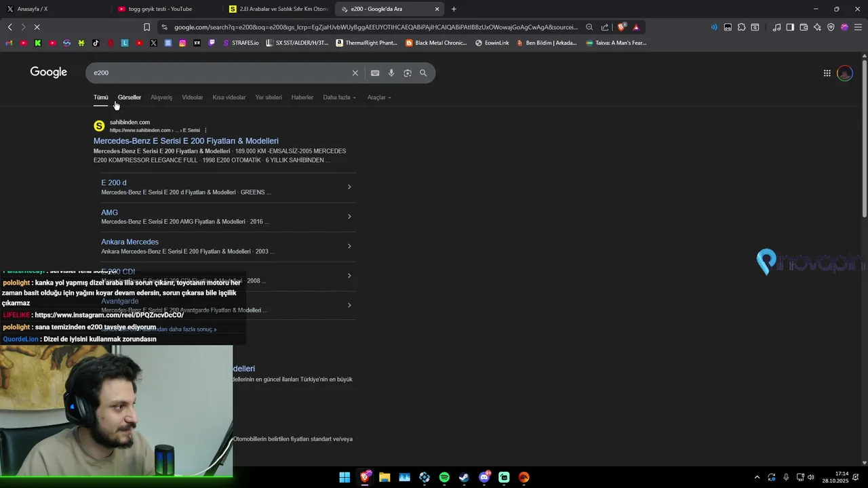The image size is (868, 488).
Task: Expand the Daha fazla dropdown
Action: [x=339, y=98]
